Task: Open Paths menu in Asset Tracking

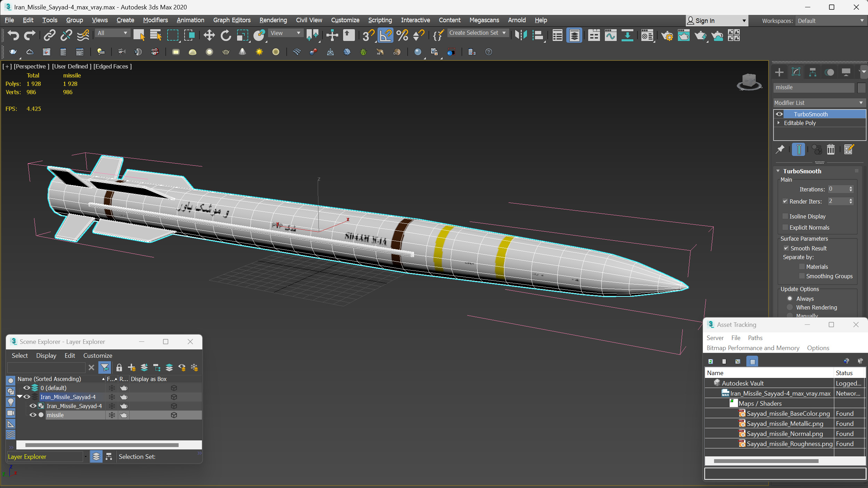Action: point(755,338)
